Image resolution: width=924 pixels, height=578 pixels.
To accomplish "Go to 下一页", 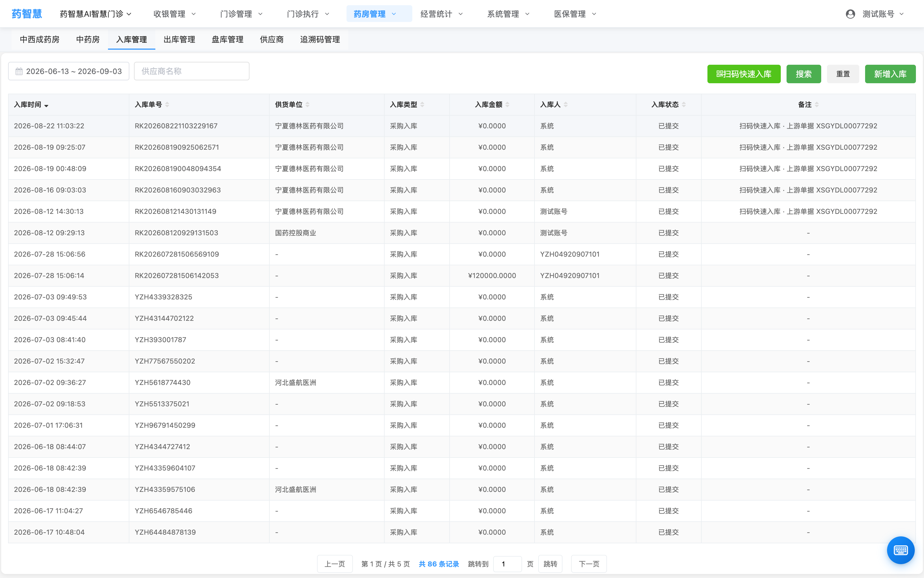I will tap(589, 564).
